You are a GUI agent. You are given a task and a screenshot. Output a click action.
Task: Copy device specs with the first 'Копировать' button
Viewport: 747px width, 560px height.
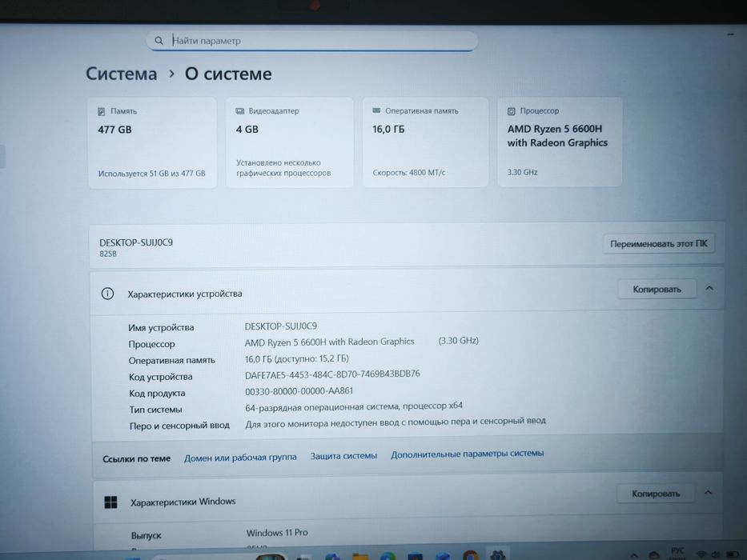(x=657, y=289)
